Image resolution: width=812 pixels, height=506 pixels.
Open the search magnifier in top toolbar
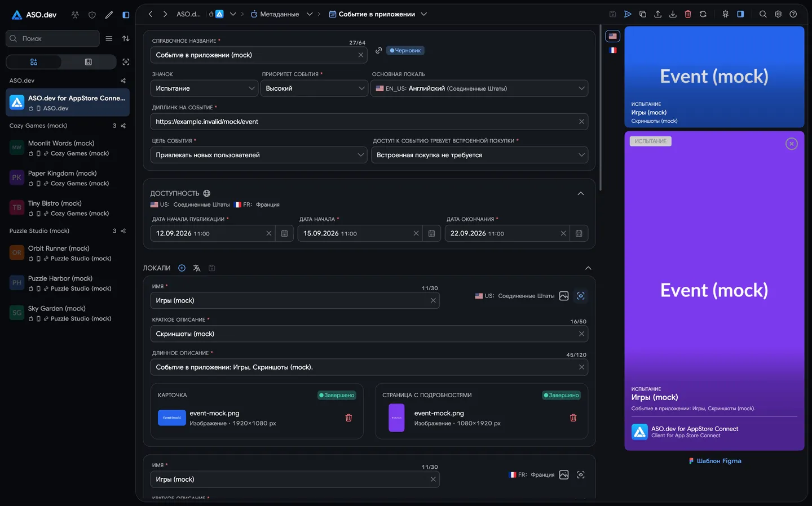point(763,14)
